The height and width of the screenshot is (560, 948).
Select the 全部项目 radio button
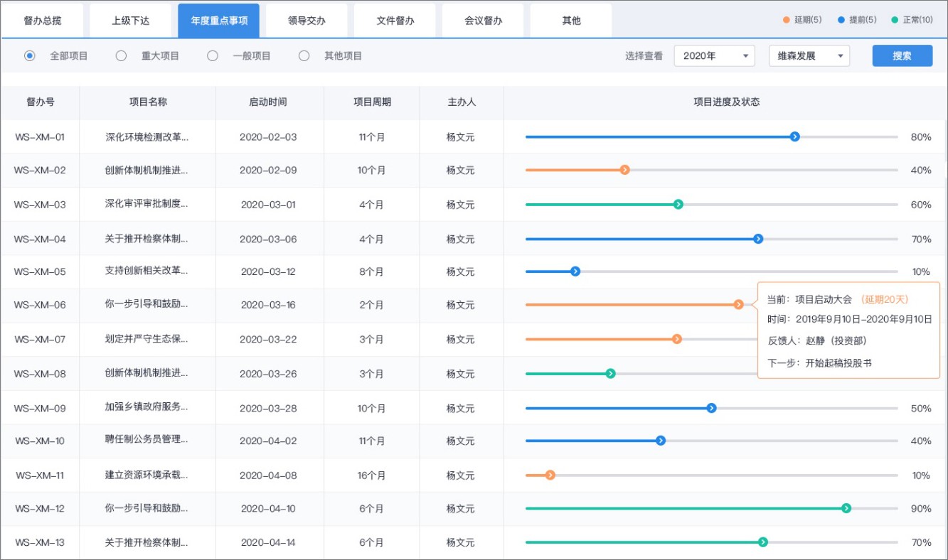(30, 55)
